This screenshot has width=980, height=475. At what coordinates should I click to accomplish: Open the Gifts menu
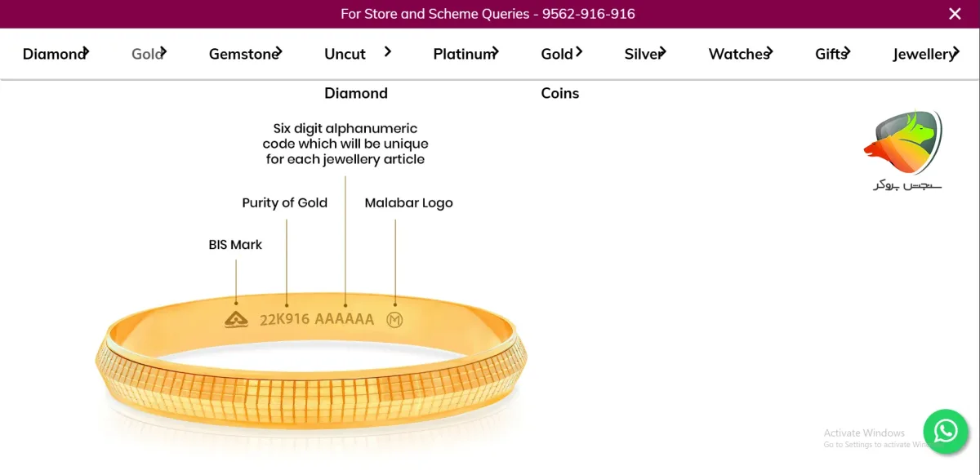(x=831, y=54)
